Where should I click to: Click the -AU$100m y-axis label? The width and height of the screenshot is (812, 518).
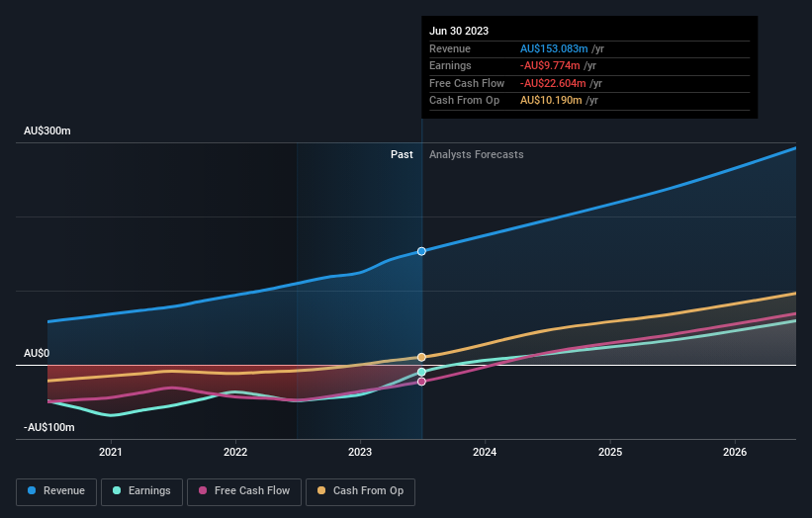[49, 427]
